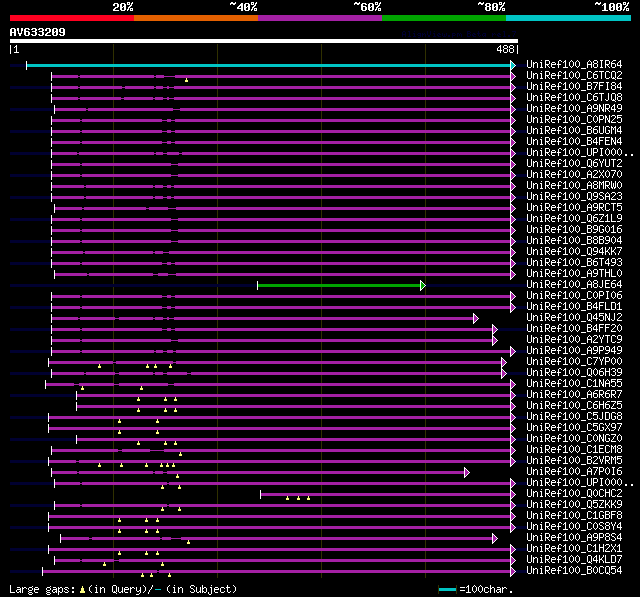Viewport: 640px width, 597px height.
Task: Select the UniRef100_A9THL0 label
Action: click(574, 274)
